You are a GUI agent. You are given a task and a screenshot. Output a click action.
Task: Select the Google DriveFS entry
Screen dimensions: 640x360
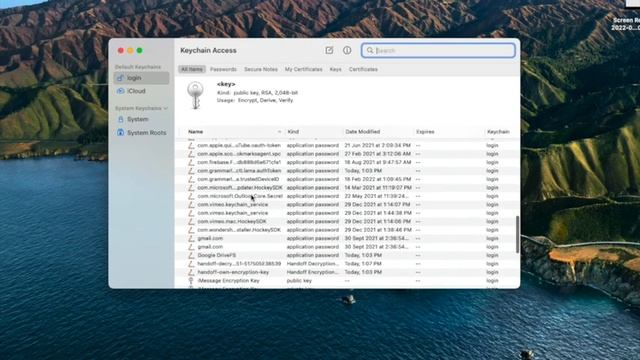[x=347, y=255]
